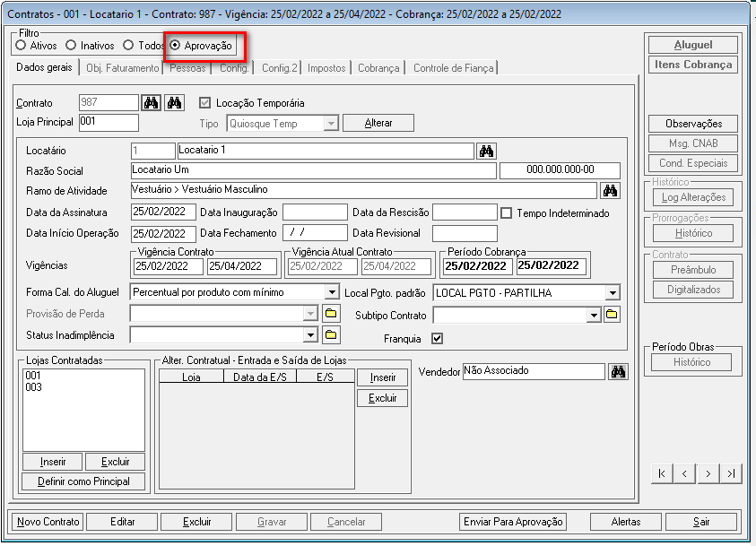Viewport: 756px width, 546px height.
Task: Open the Controle de Fiança tab
Action: point(453,68)
